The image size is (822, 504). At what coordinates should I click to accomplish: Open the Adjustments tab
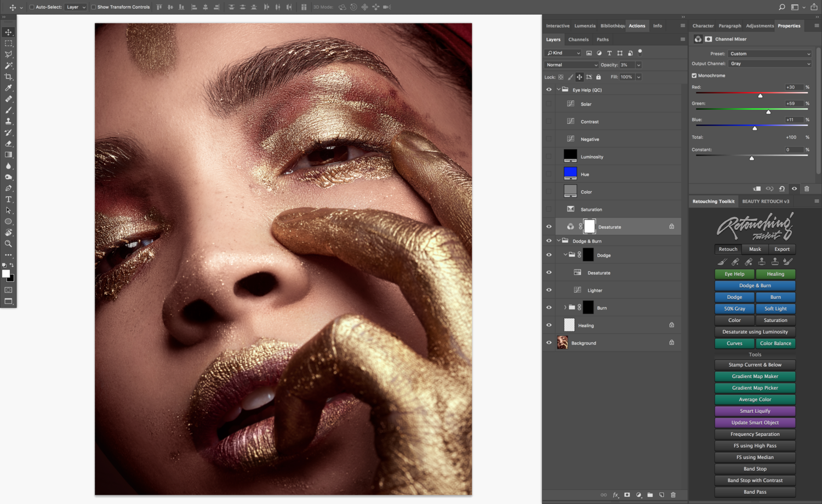tap(760, 25)
